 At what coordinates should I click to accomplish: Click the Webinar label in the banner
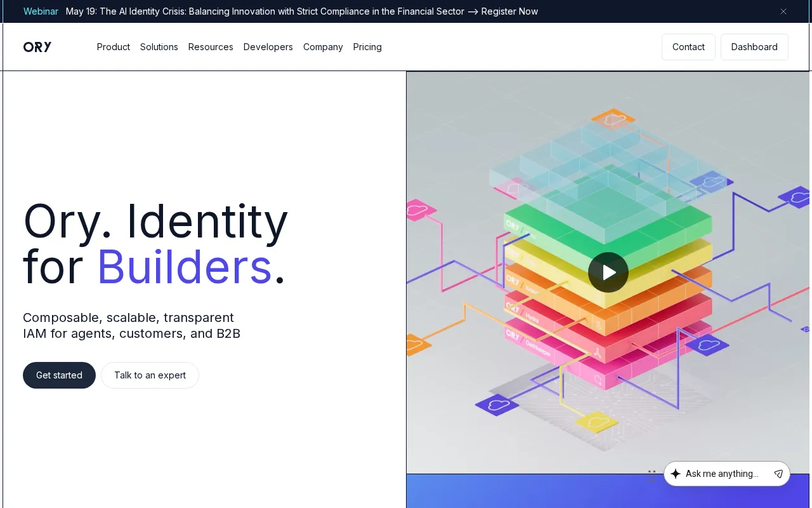coord(41,11)
